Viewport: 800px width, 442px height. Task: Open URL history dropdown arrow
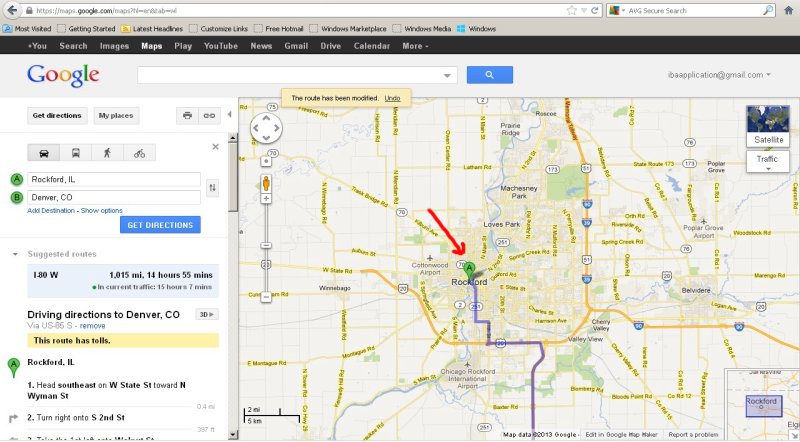tap(584, 10)
